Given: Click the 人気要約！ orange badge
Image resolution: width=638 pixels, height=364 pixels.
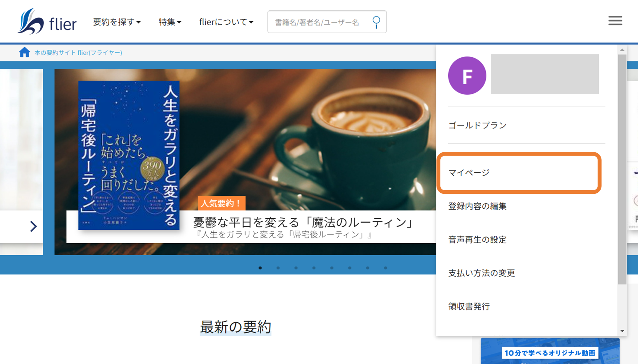Looking at the screenshot, I should (x=222, y=203).
